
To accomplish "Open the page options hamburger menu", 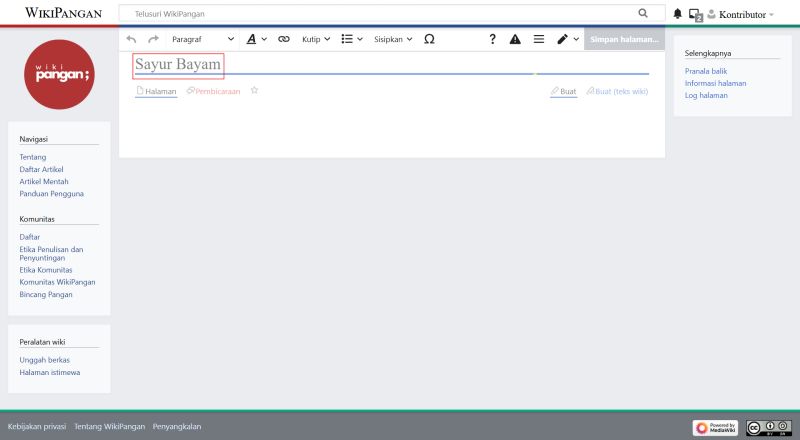I will 539,39.
